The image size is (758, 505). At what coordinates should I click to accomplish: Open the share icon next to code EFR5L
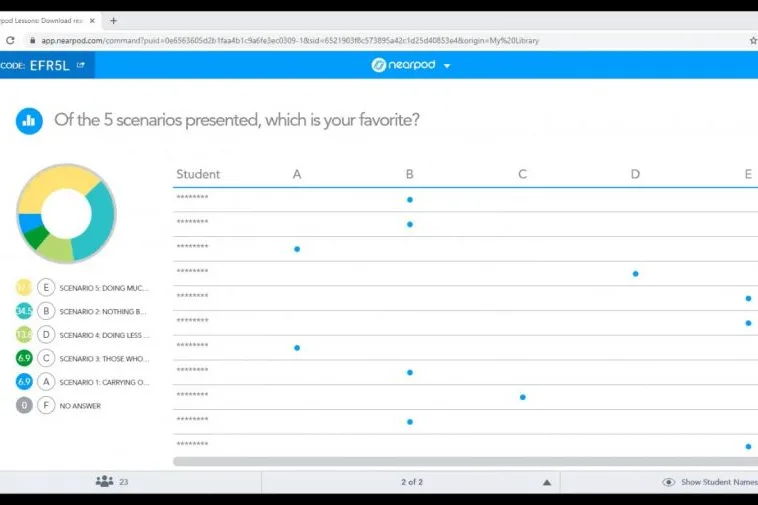pyautogui.click(x=81, y=65)
